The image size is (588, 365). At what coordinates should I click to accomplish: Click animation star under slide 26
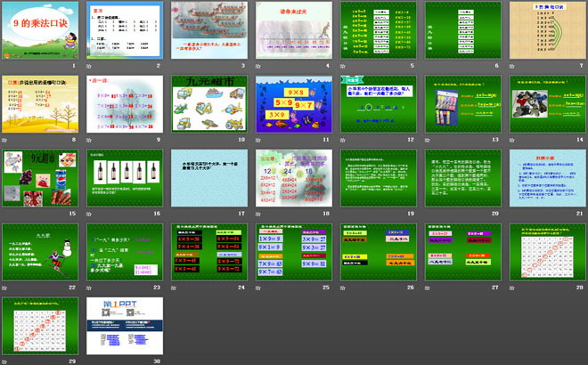343,288
